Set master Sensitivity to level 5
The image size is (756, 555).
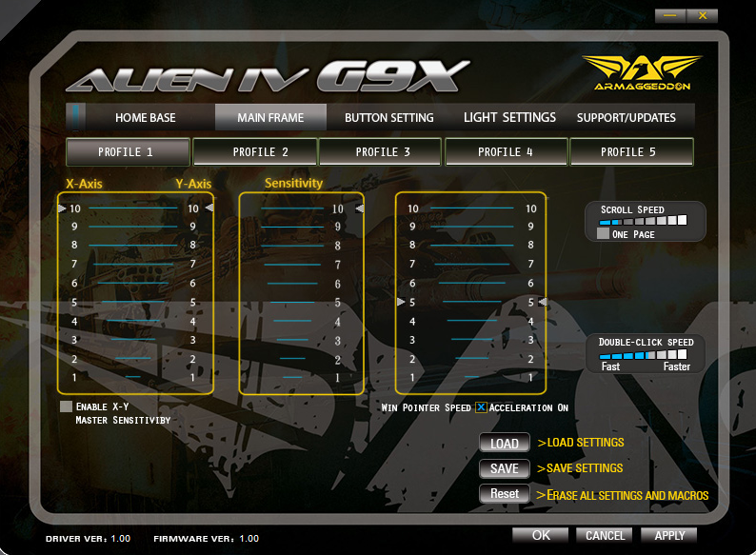[x=337, y=303]
